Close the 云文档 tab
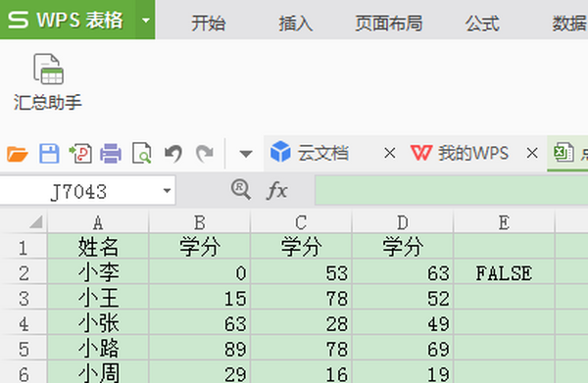This screenshot has height=383, width=588. (390, 153)
